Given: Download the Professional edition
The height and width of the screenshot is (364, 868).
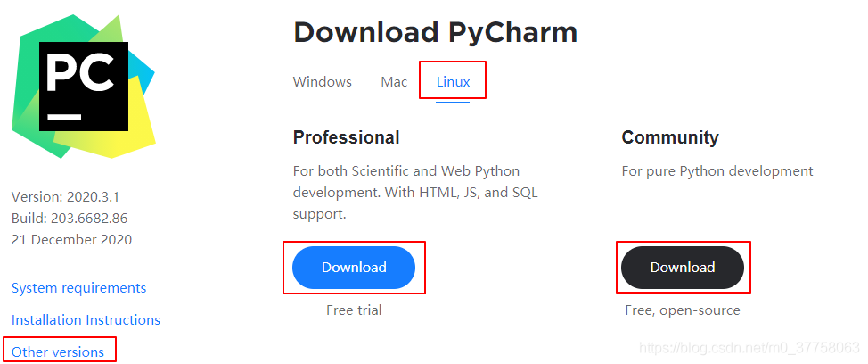Looking at the screenshot, I should pos(354,268).
